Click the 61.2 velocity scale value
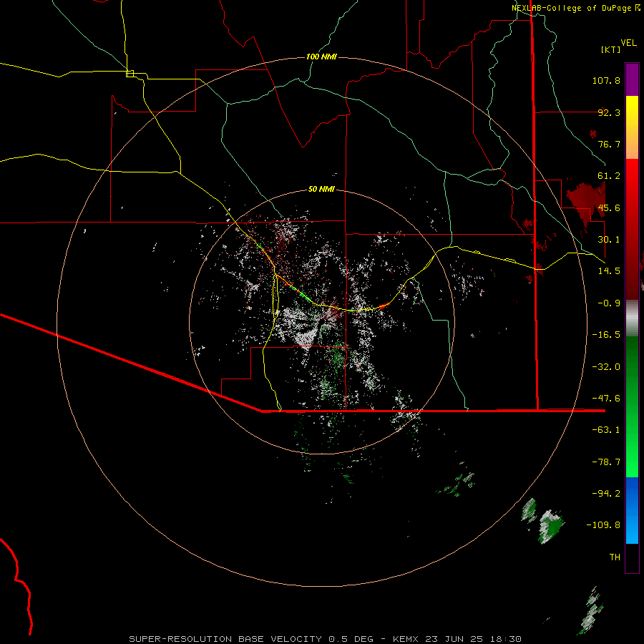Image resolution: width=644 pixels, height=644 pixels. tap(609, 176)
